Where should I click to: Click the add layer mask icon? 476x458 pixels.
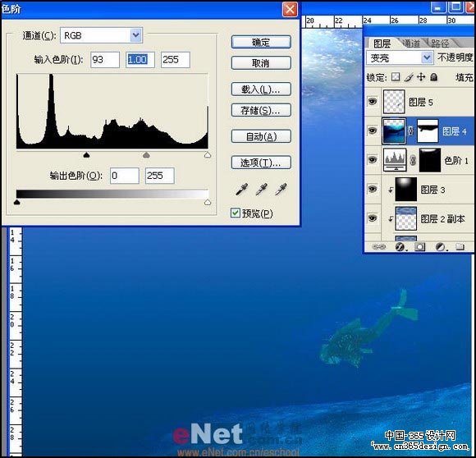coord(420,246)
